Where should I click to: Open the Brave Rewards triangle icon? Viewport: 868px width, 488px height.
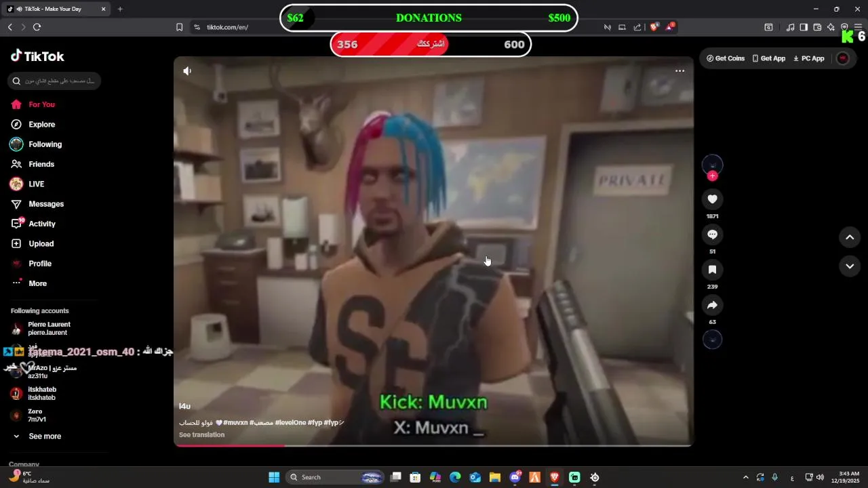[x=670, y=27]
